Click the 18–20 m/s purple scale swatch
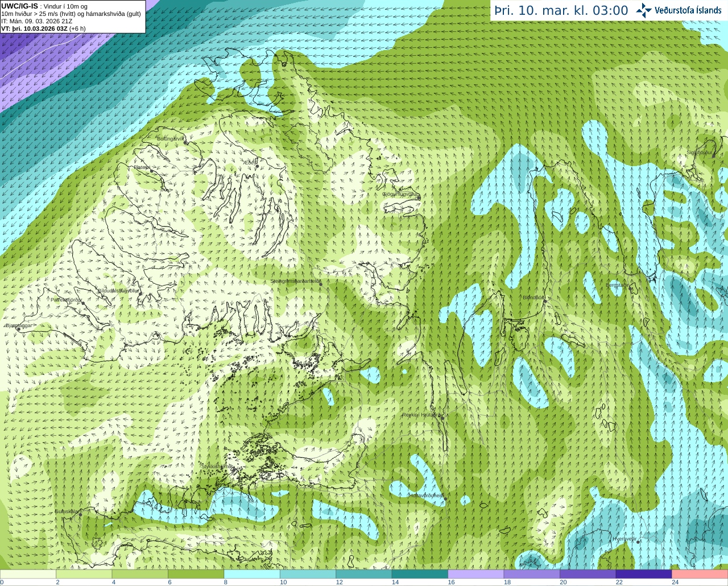728x586 pixels. point(532,574)
